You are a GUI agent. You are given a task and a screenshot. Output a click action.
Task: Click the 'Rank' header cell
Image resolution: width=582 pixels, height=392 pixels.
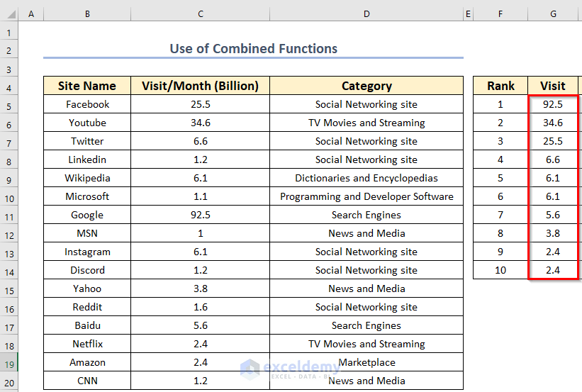click(500, 86)
